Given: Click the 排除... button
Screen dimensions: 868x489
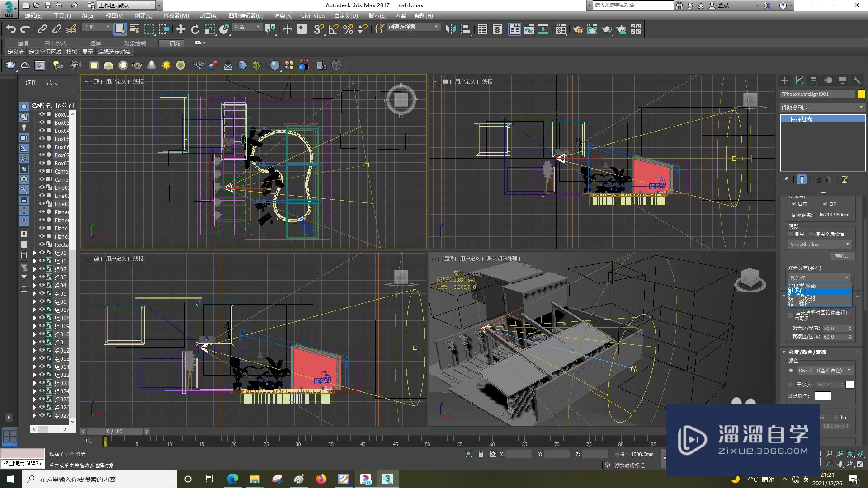Looking at the screenshot, I should [842, 256].
